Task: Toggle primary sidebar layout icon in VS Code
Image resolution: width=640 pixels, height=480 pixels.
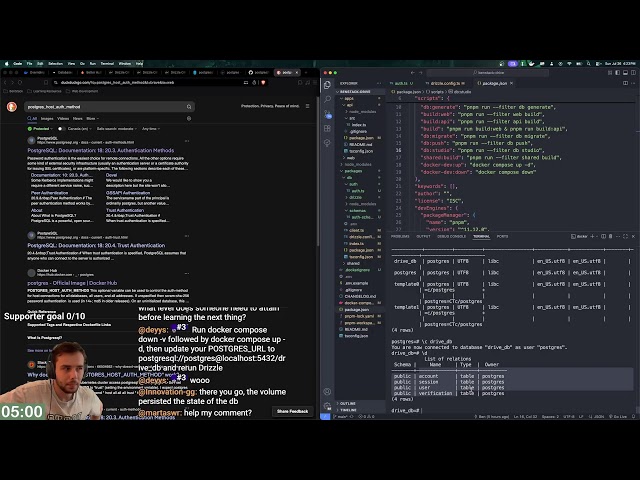Action: (618, 73)
